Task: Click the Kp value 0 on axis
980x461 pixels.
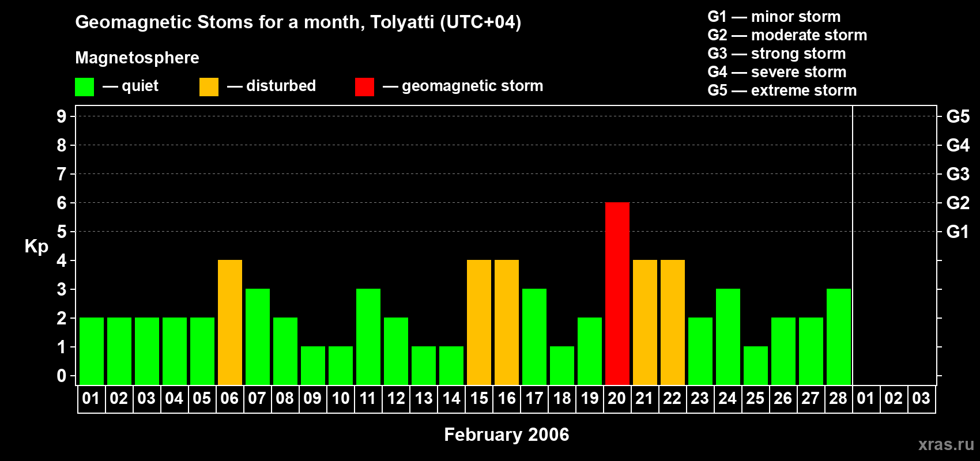Action: [x=61, y=376]
